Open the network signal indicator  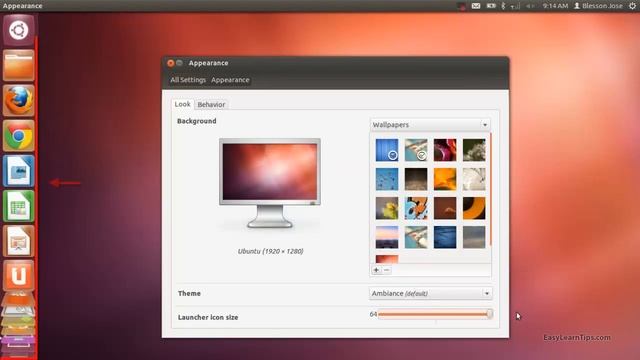pyautogui.click(x=516, y=6)
